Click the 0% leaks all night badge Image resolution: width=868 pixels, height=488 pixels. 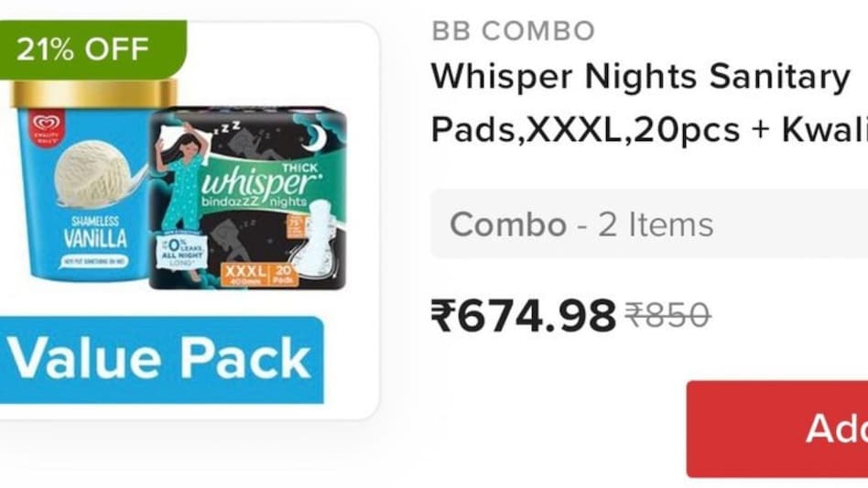[180, 253]
